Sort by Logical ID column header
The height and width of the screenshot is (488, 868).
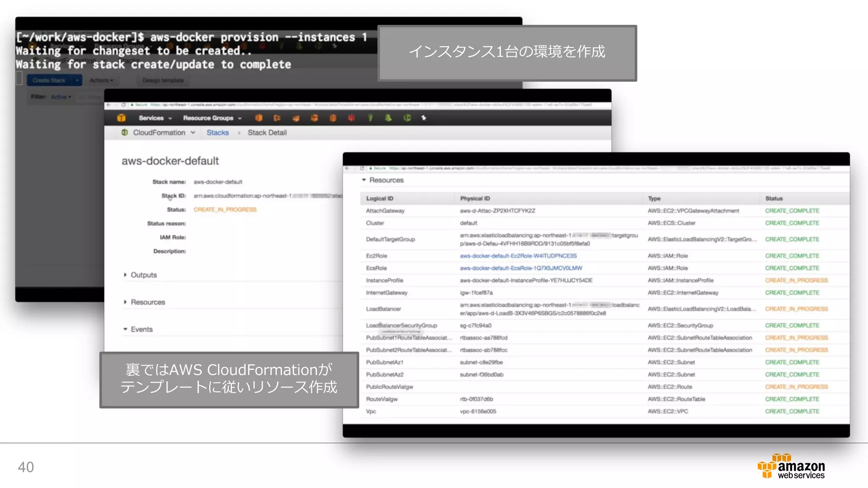tap(380, 198)
